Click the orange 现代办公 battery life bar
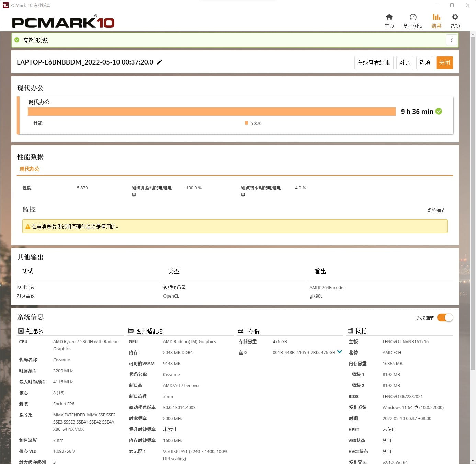The width and height of the screenshot is (476, 464). 212,112
